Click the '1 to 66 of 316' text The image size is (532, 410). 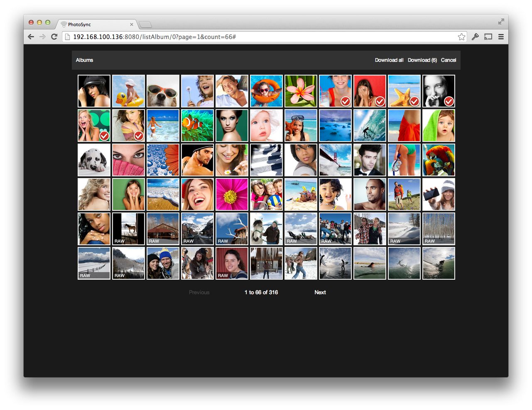(x=261, y=292)
